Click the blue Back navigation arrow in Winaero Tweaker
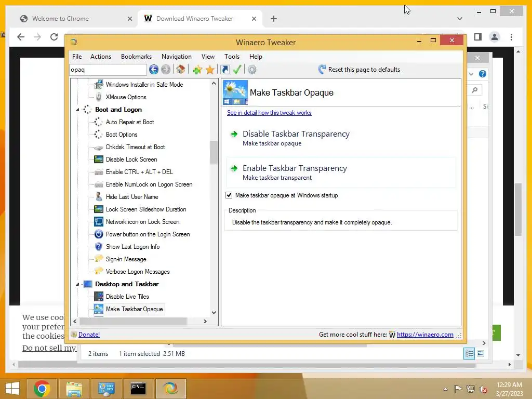Image resolution: width=532 pixels, height=399 pixels. click(x=154, y=70)
